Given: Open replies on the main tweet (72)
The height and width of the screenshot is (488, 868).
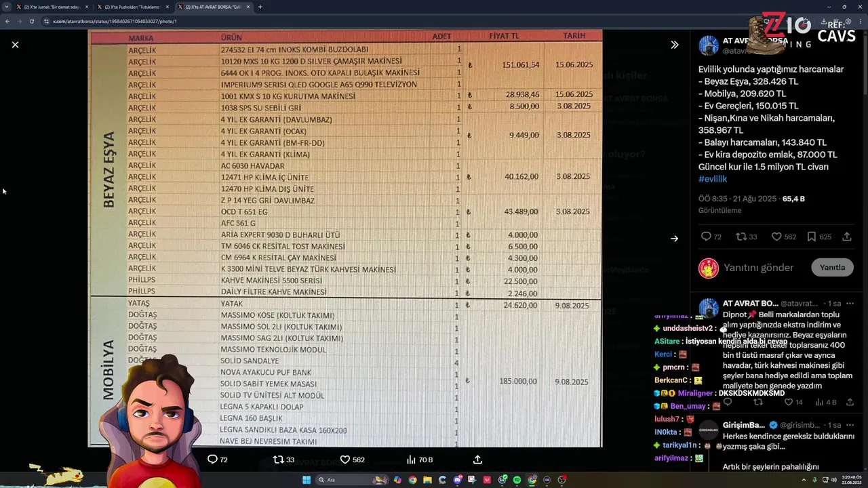Looking at the screenshot, I should (711, 237).
